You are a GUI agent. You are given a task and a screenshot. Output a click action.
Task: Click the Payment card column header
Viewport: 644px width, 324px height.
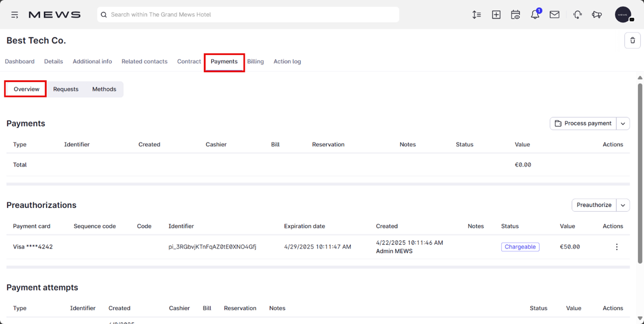point(32,226)
